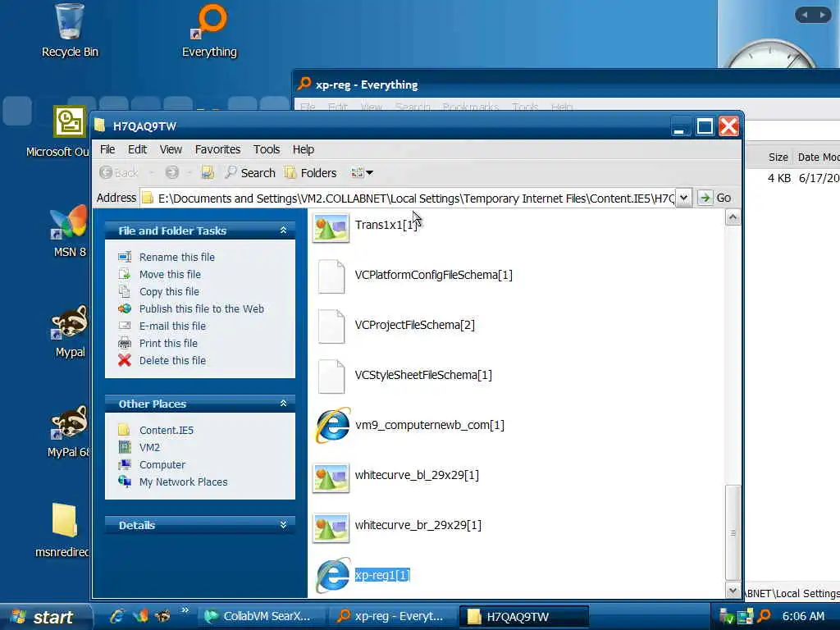Launch the Mypal quick launch icon
Image resolution: width=840 pixels, height=630 pixels.
[x=163, y=617]
